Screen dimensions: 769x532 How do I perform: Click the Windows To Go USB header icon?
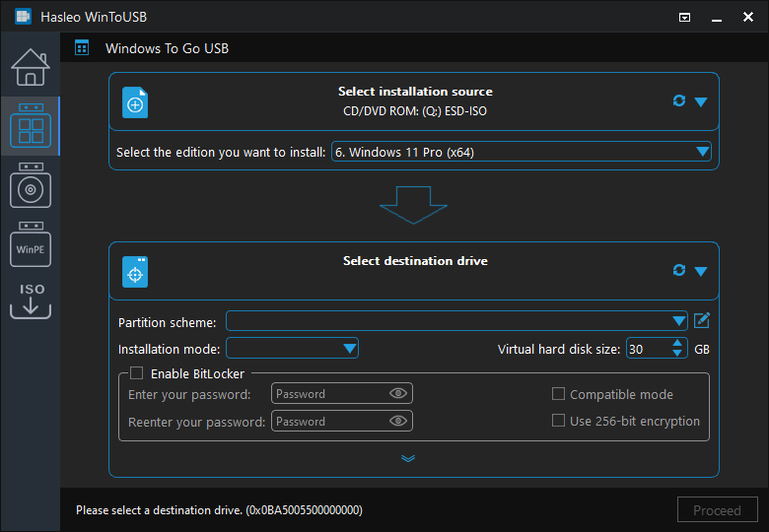click(82, 48)
